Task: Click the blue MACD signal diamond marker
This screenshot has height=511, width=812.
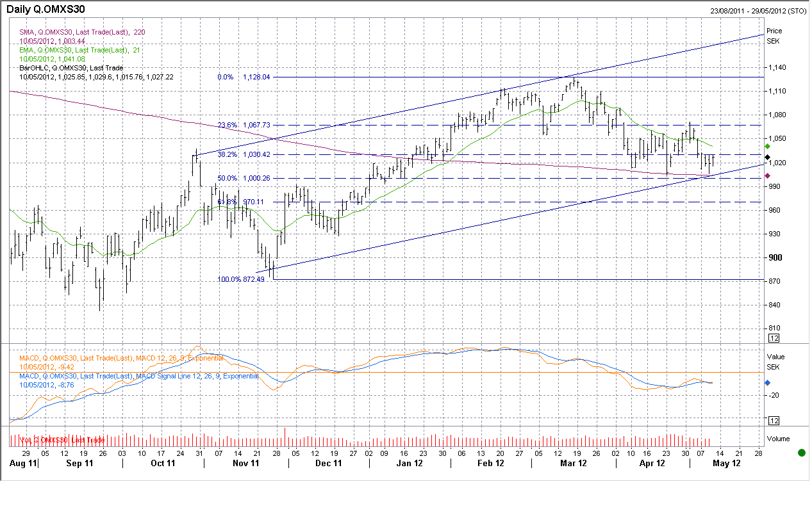Action: coord(768,383)
